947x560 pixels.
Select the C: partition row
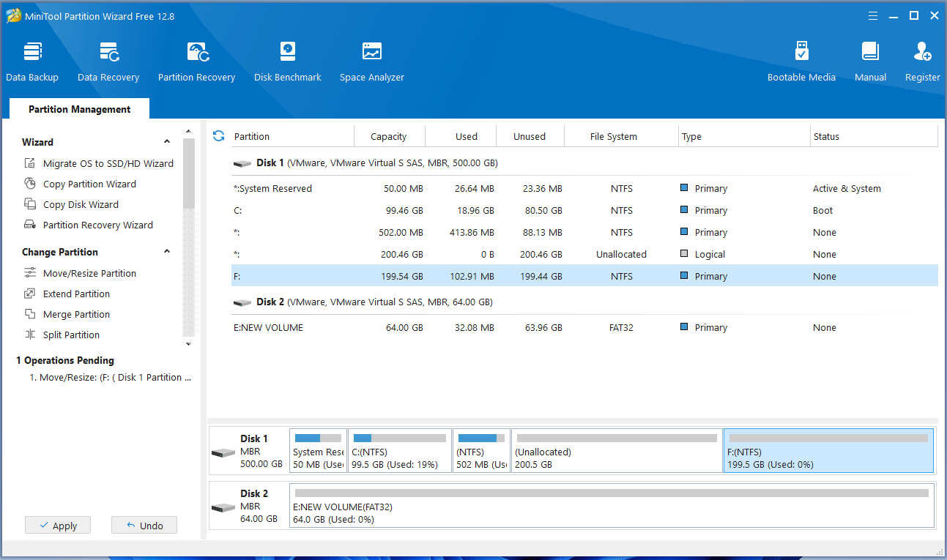tap(584, 210)
